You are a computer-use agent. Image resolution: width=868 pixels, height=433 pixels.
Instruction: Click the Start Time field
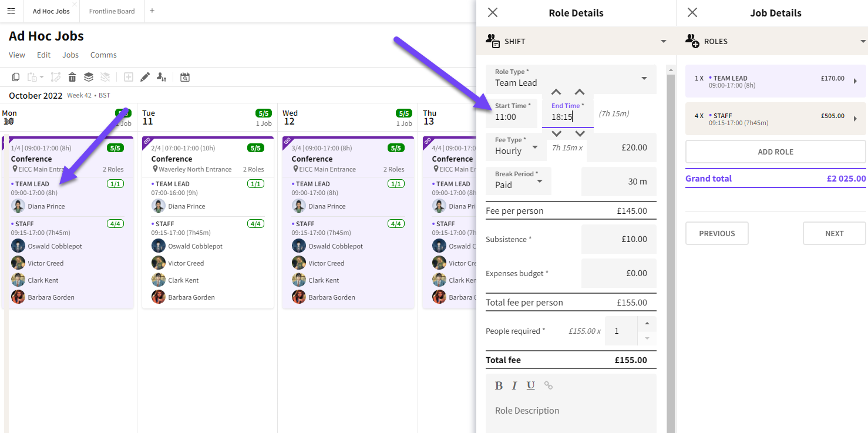click(511, 117)
